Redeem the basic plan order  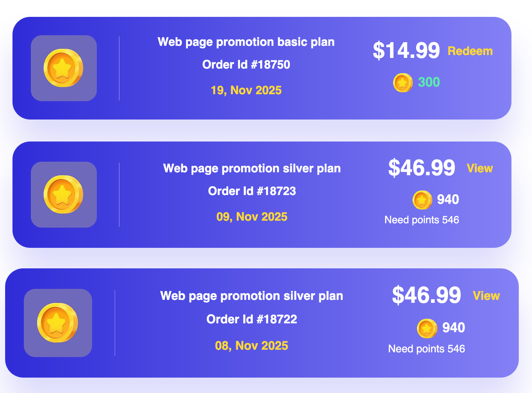click(470, 51)
